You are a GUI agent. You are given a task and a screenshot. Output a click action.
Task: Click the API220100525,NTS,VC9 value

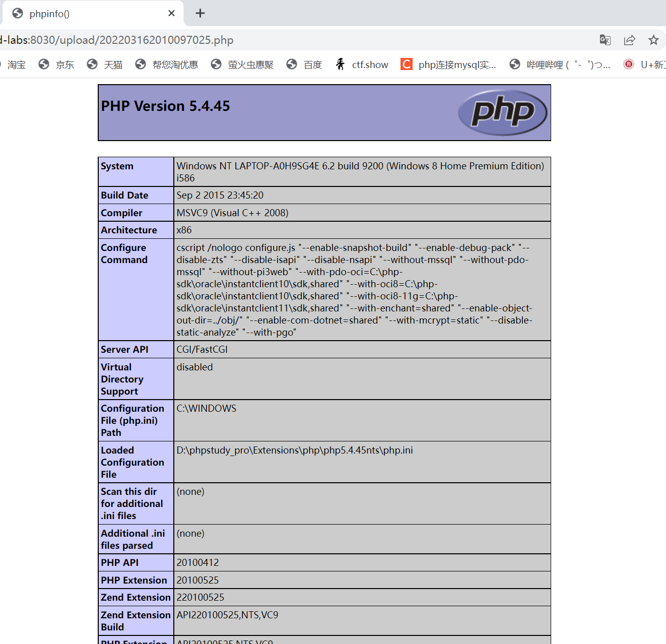tap(227, 615)
